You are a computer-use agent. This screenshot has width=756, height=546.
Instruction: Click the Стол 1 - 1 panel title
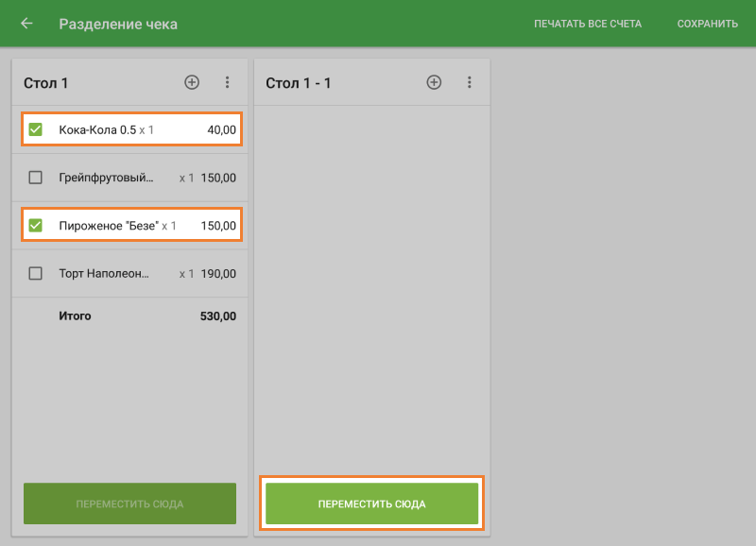point(299,83)
